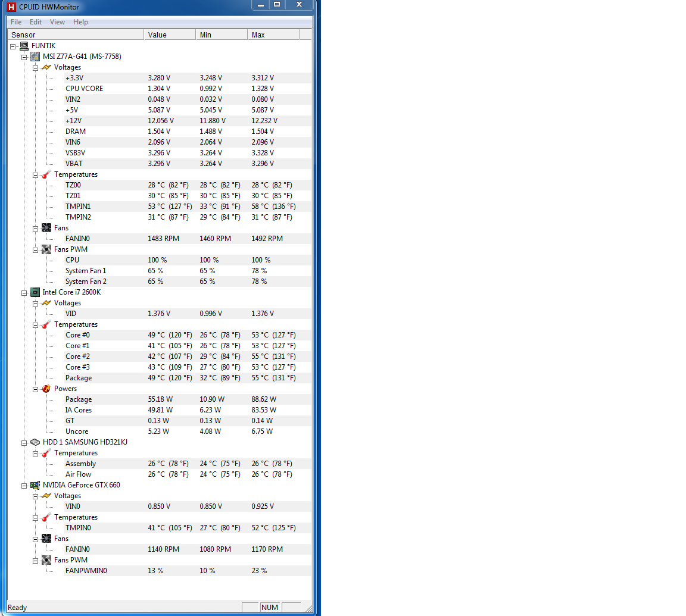Select the TMPIN0 GPU temperature row
Screen dimensions: 686x616
click(x=188, y=528)
